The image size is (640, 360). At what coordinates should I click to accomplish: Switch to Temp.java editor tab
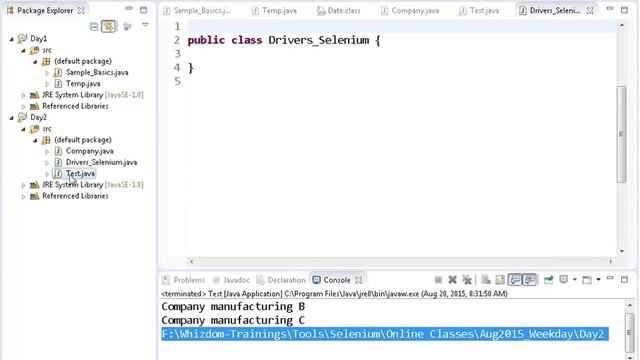pos(274,11)
